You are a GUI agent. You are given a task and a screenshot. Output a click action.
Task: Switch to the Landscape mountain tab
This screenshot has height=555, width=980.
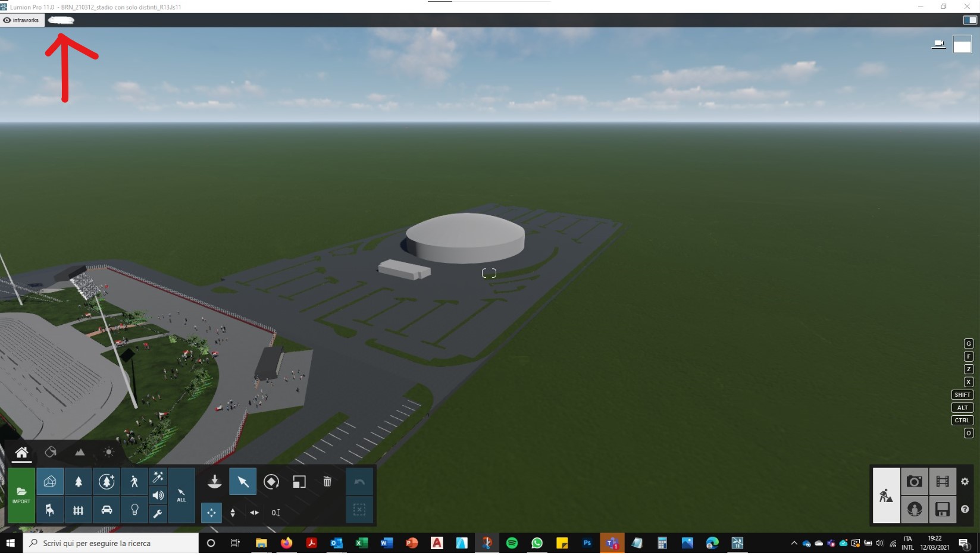click(x=80, y=452)
